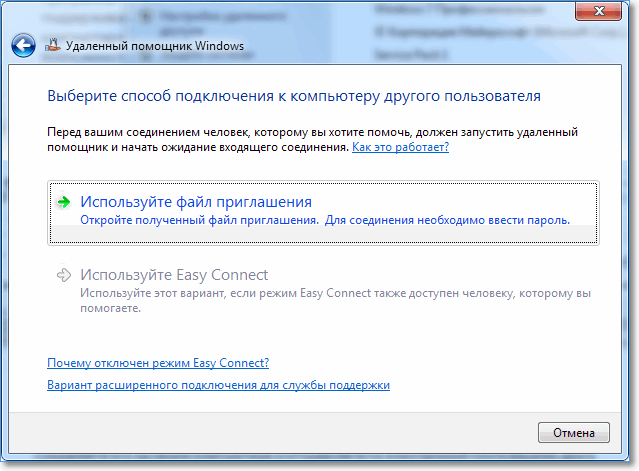Screen dimensions: 639x471
Task: Click the 'Отмена' button
Action: pos(574,432)
